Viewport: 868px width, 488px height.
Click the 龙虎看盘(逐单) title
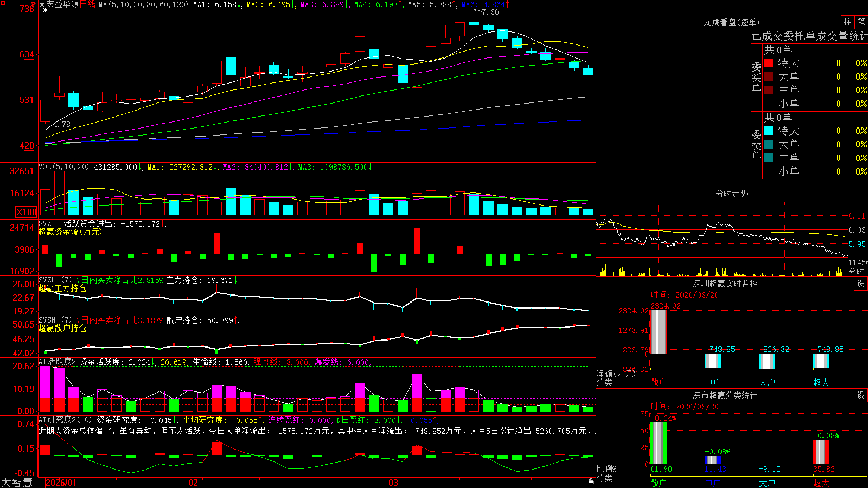pyautogui.click(x=731, y=22)
